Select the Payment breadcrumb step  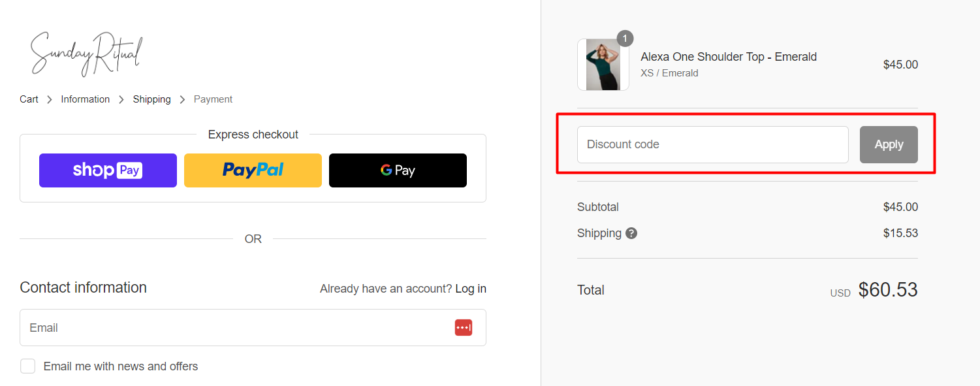pyautogui.click(x=213, y=99)
